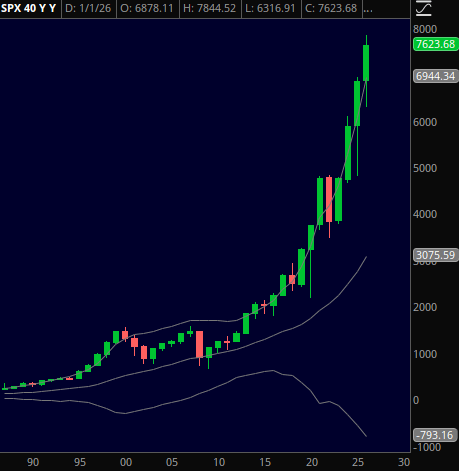This screenshot has width=459, height=471.
Task: Click the 4000 price axis label
Action: tap(425, 214)
